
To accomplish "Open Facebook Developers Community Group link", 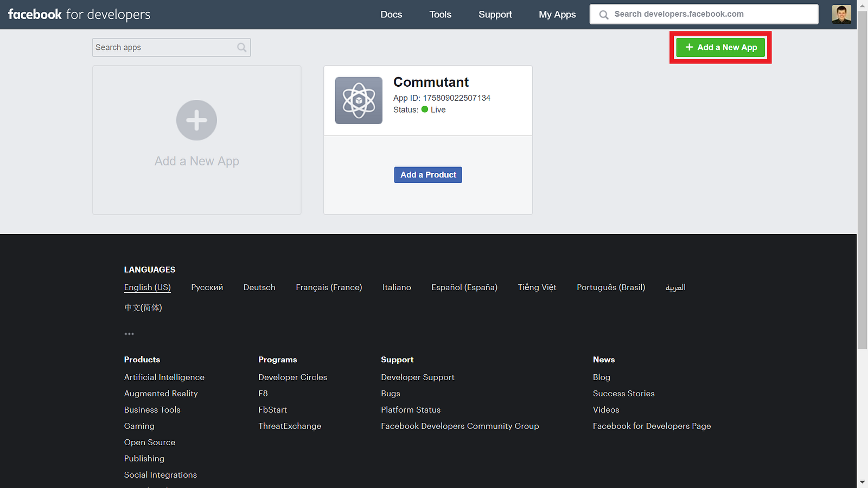I will point(460,426).
